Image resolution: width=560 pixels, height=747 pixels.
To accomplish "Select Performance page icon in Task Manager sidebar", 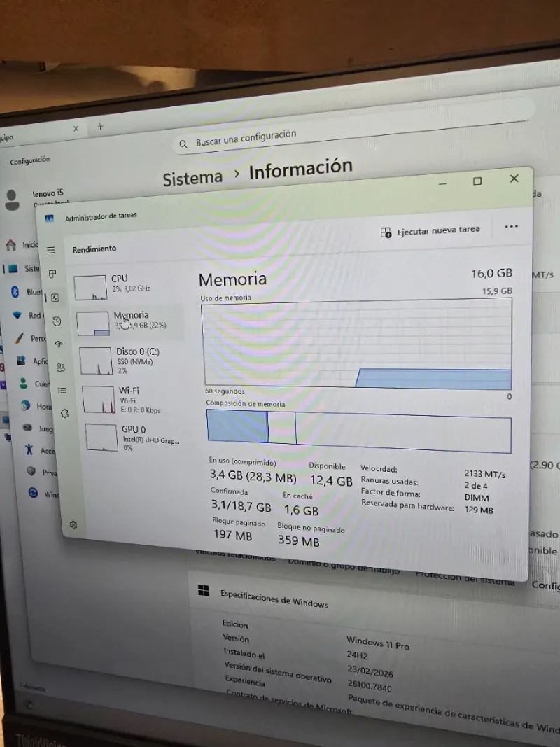I will coord(55,298).
